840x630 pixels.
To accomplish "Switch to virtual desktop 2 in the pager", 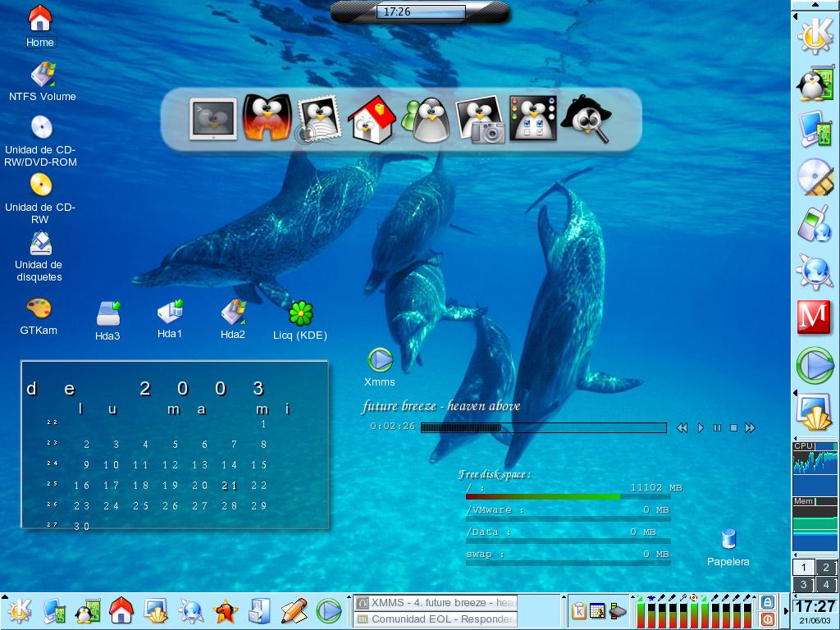I will pos(826,568).
